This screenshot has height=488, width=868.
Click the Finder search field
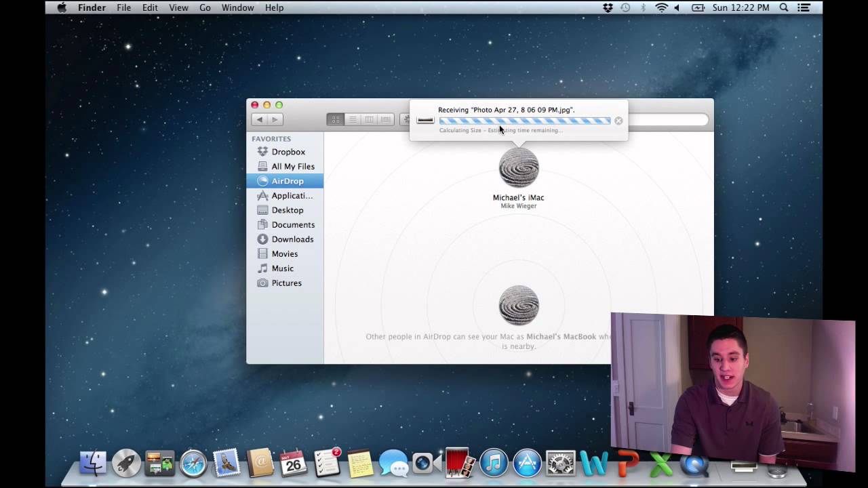(x=668, y=120)
